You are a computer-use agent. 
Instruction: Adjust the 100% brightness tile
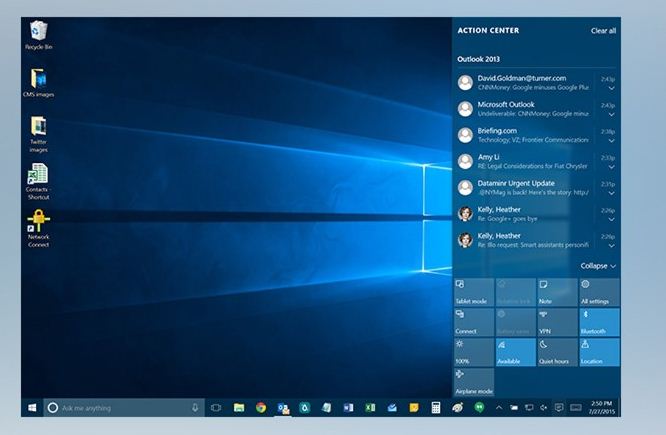tap(474, 352)
